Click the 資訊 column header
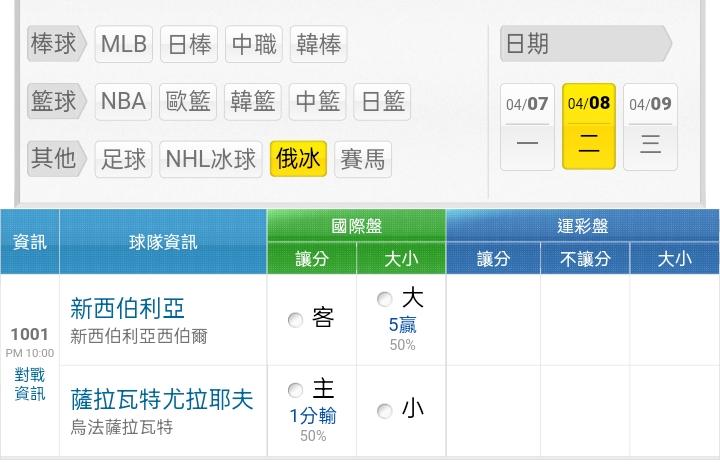Viewport: 720px width, 473px height. pos(30,242)
